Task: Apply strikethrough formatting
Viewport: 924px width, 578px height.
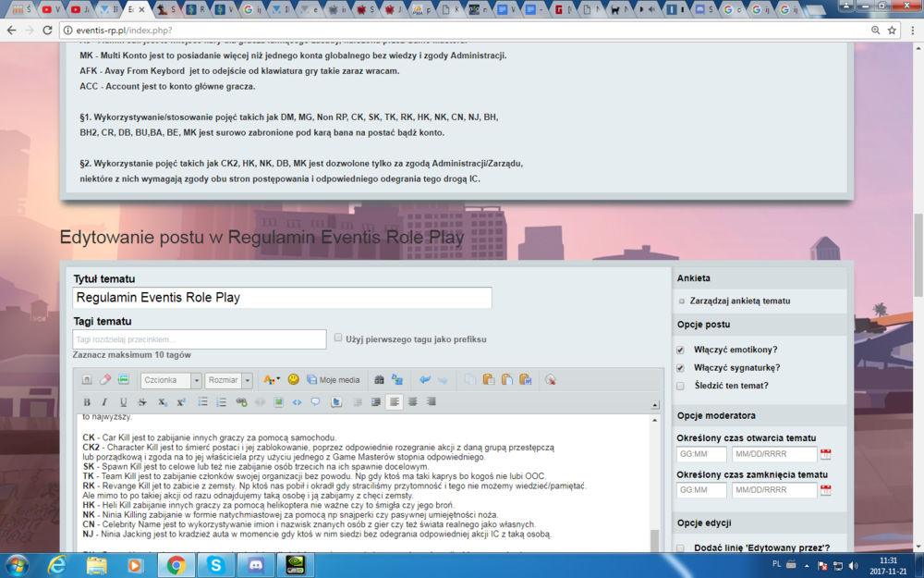Action: tap(142, 402)
